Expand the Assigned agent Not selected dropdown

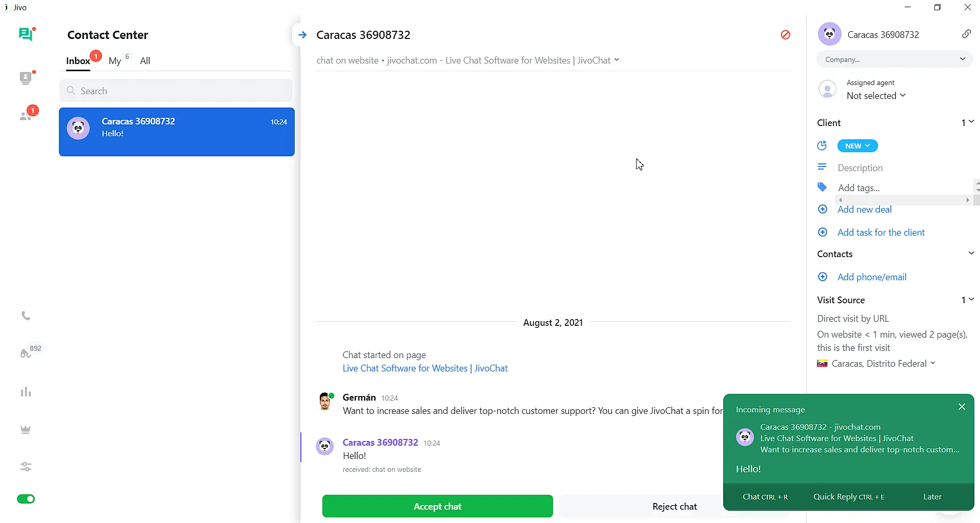[x=876, y=96]
